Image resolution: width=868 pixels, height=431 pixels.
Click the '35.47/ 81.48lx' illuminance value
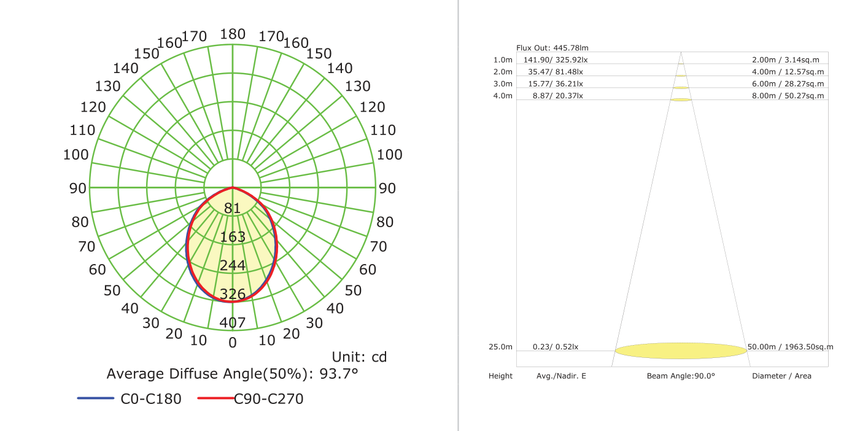tap(556, 72)
